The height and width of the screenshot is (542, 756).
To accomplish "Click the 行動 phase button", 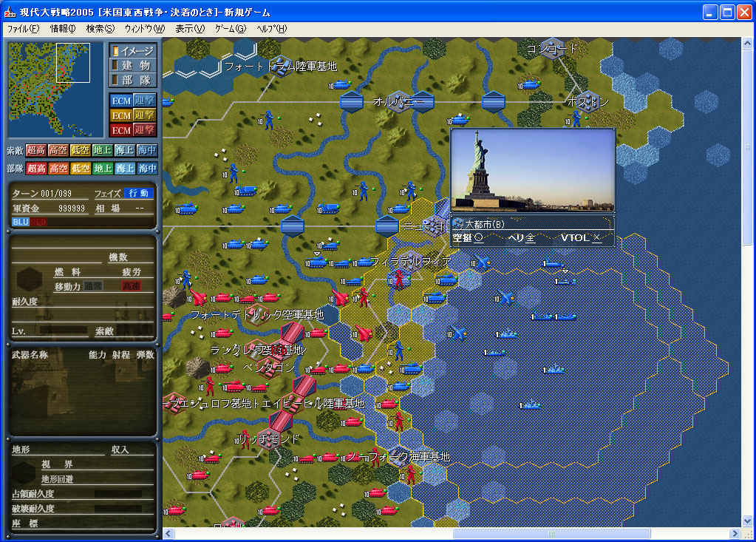I will coord(138,193).
